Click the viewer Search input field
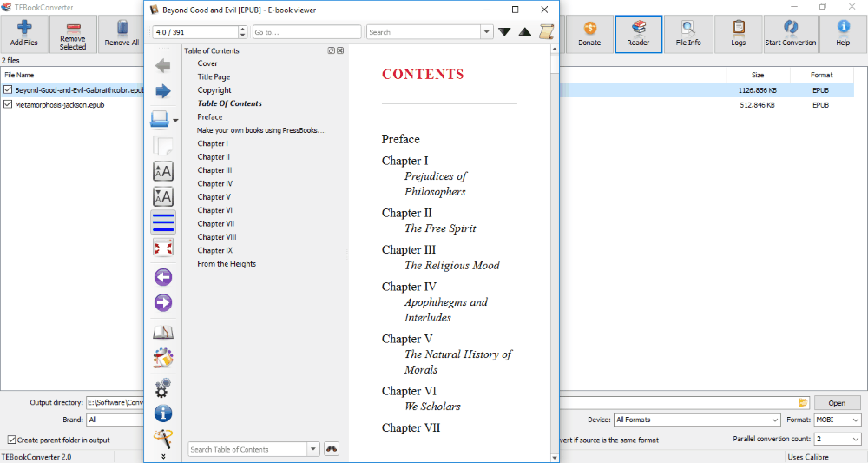Screen dimensions: 868x463 pyautogui.click(x=424, y=32)
